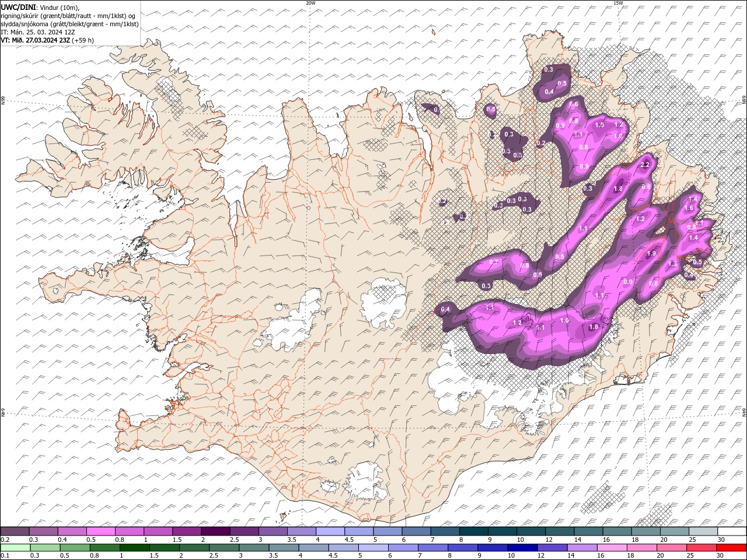747x560 pixels.
Task: Click the 30 white swatch in the upper legend
Action: click(x=732, y=531)
